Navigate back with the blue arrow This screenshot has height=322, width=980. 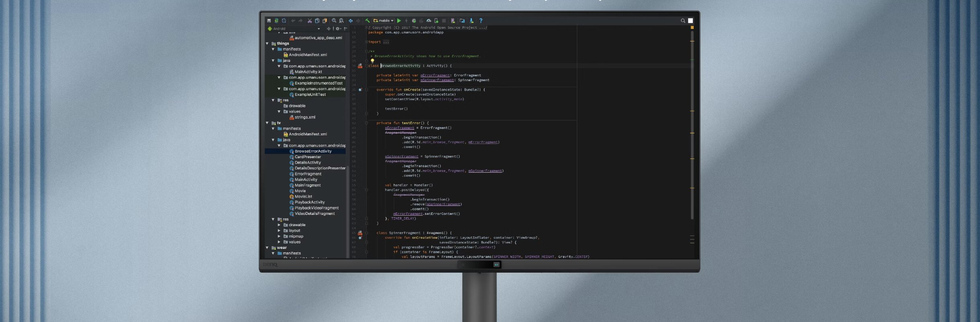pyautogui.click(x=351, y=20)
